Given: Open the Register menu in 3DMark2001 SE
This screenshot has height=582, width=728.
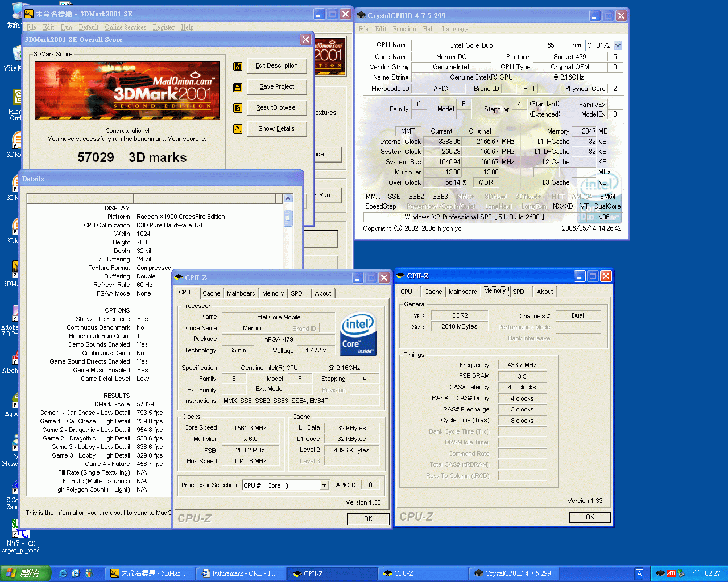Looking at the screenshot, I should click(x=164, y=27).
